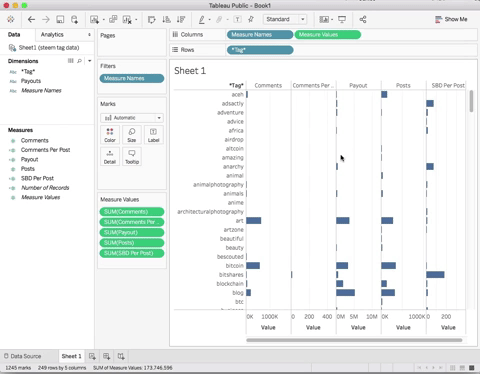Click the New Story icon at bottom
The width and height of the screenshot is (480, 374).
(x=121, y=356)
